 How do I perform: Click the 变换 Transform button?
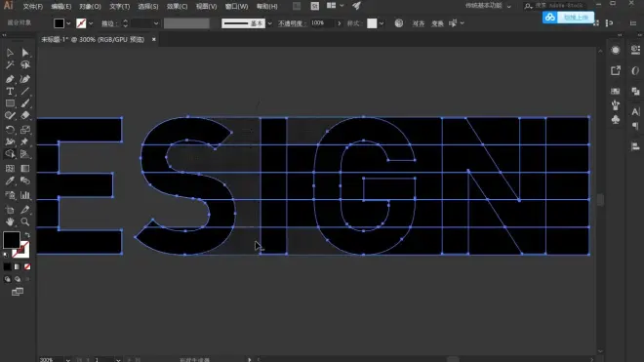coord(437,23)
